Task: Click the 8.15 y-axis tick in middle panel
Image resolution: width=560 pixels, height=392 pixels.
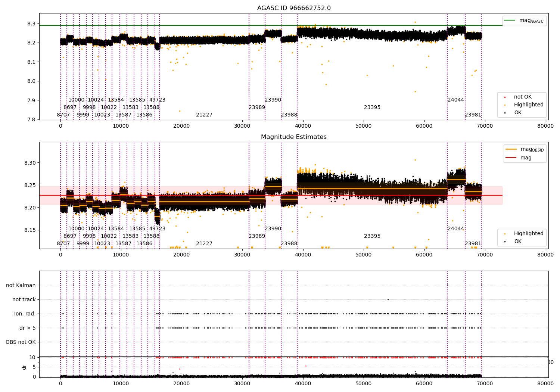Action: 30,230
